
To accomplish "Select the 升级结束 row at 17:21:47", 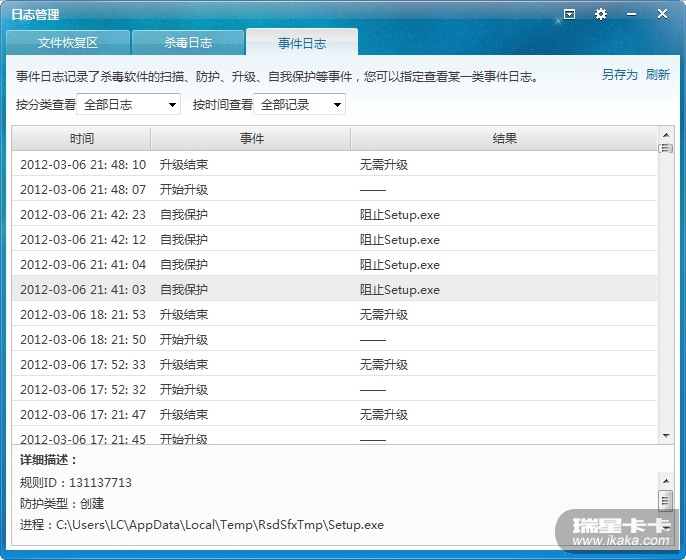I will [x=335, y=413].
